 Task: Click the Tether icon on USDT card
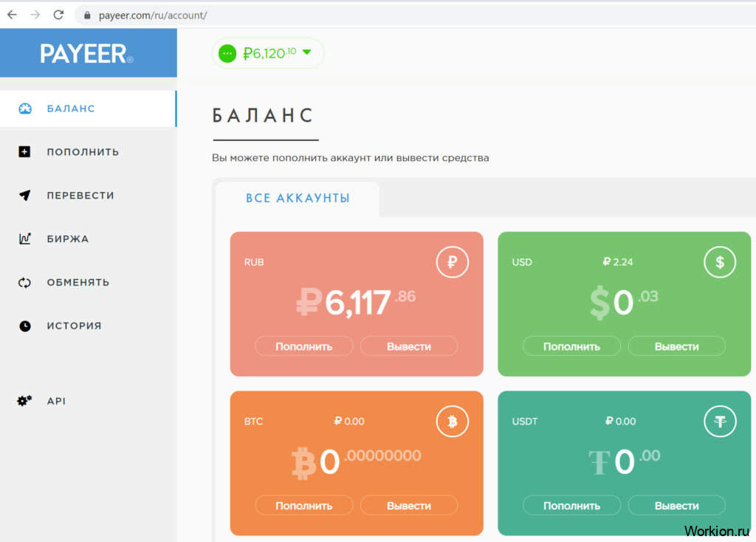(x=720, y=422)
